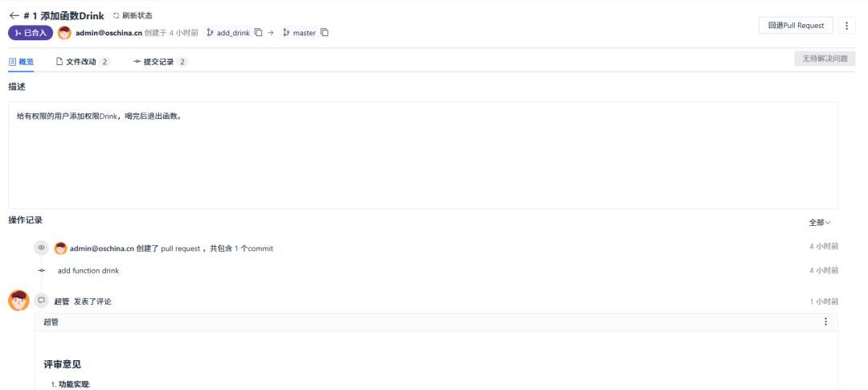Select the 概览 tab
The image size is (868, 390).
tap(22, 62)
